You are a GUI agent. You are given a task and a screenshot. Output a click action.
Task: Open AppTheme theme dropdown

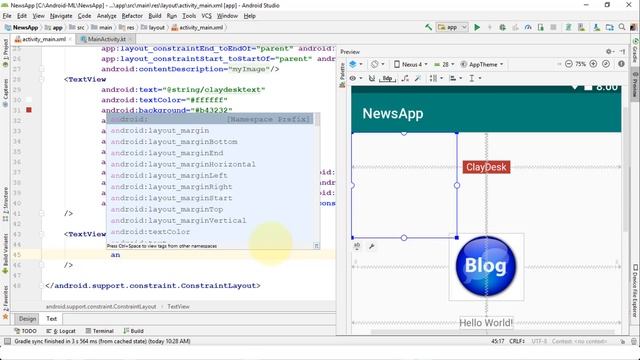(482, 64)
